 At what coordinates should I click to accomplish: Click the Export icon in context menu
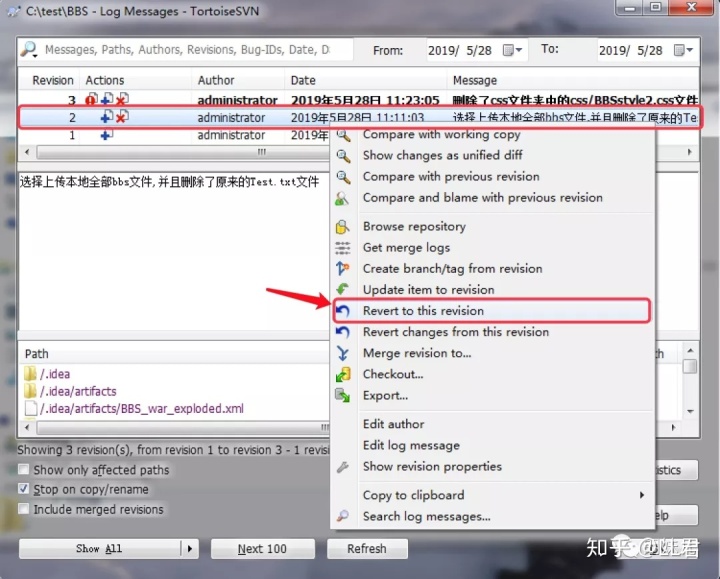(343, 395)
